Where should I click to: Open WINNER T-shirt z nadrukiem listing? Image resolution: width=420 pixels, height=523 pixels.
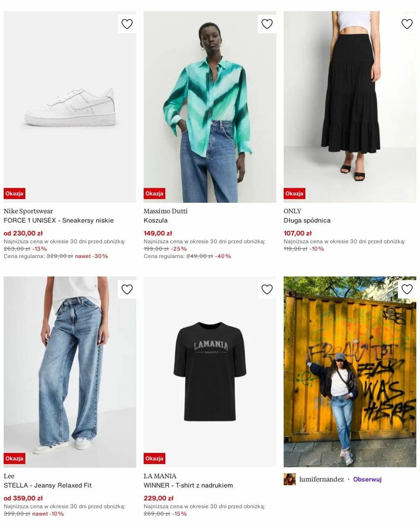pyautogui.click(x=188, y=485)
